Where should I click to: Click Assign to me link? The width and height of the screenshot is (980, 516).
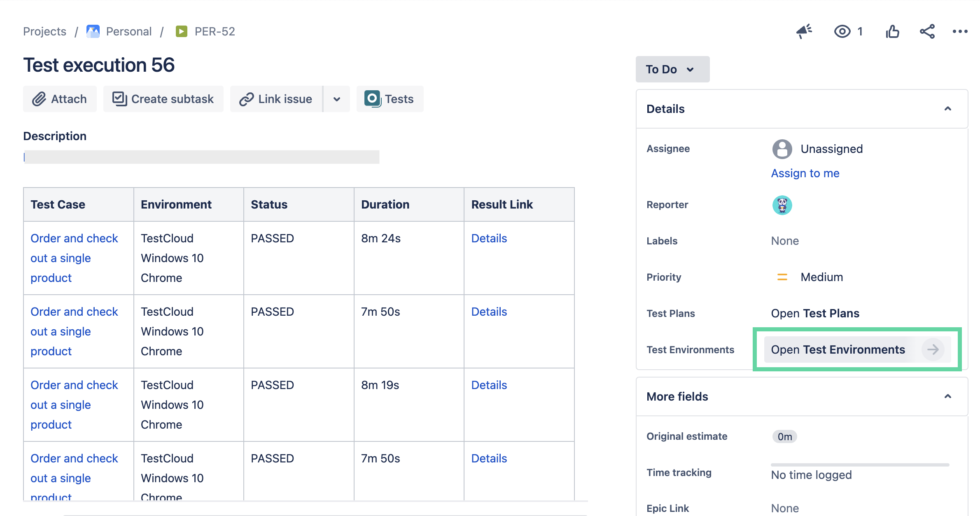(x=805, y=173)
